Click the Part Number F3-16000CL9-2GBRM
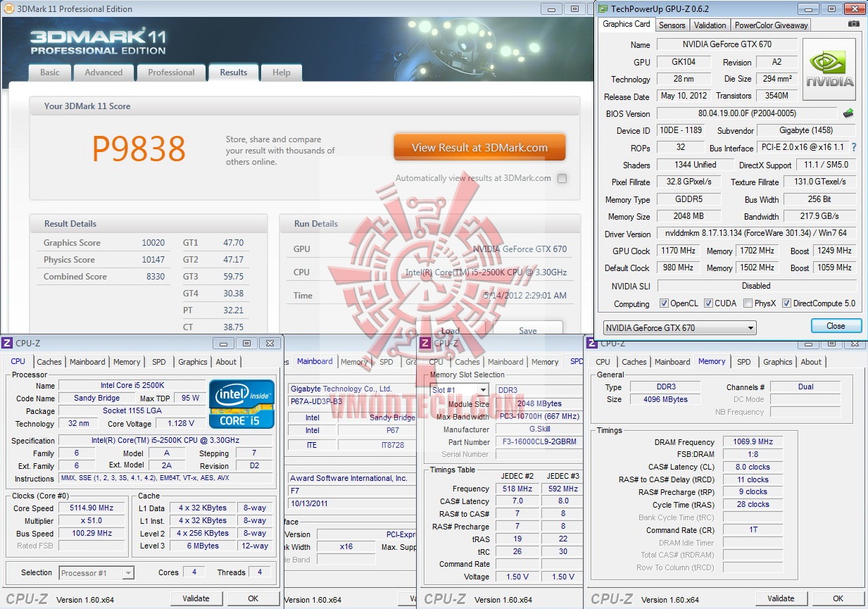Viewport: 868px width, 609px height. pos(539,442)
